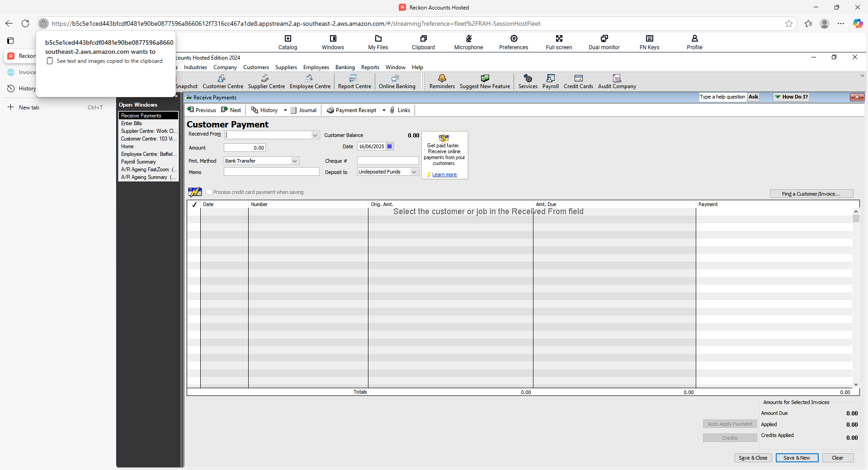This screenshot has height=470, width=868.
Task: Enable Dual monitor mode
Action: coord(604,42)
